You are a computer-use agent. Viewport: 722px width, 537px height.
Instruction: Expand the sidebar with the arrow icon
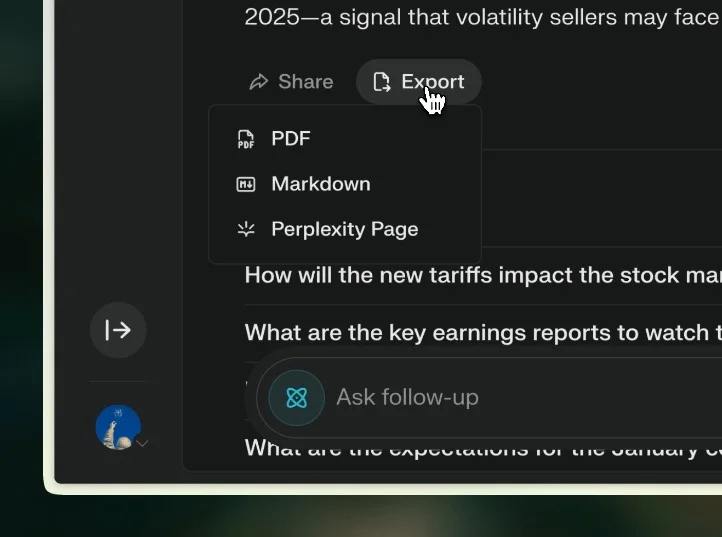click(x=118, y=330)
